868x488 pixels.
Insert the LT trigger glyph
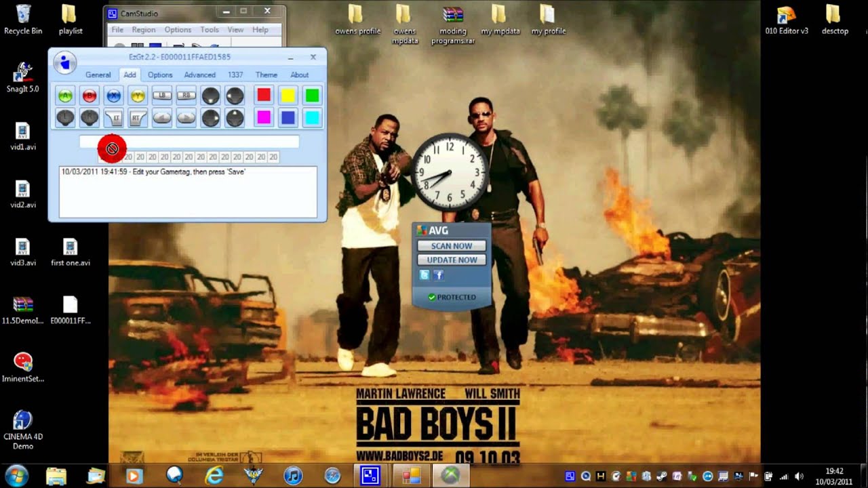point(113,118)
